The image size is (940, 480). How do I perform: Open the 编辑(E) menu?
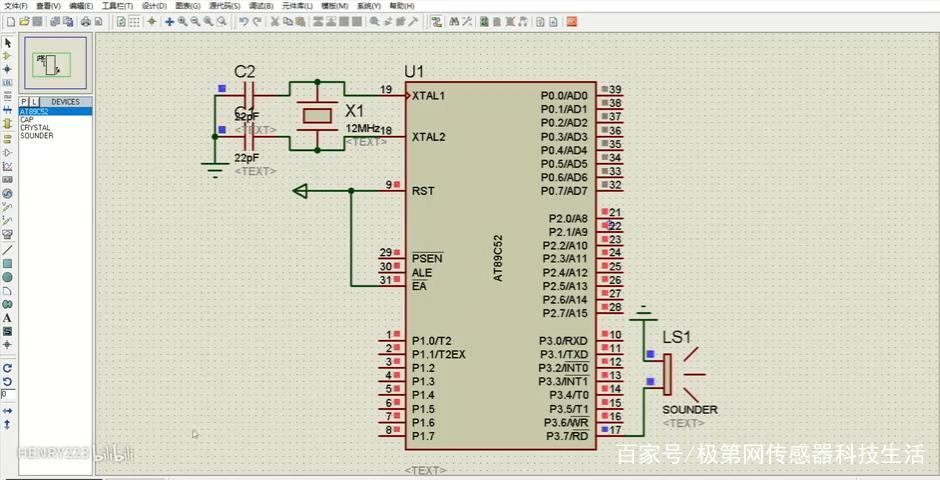click(x=81, y=6)
